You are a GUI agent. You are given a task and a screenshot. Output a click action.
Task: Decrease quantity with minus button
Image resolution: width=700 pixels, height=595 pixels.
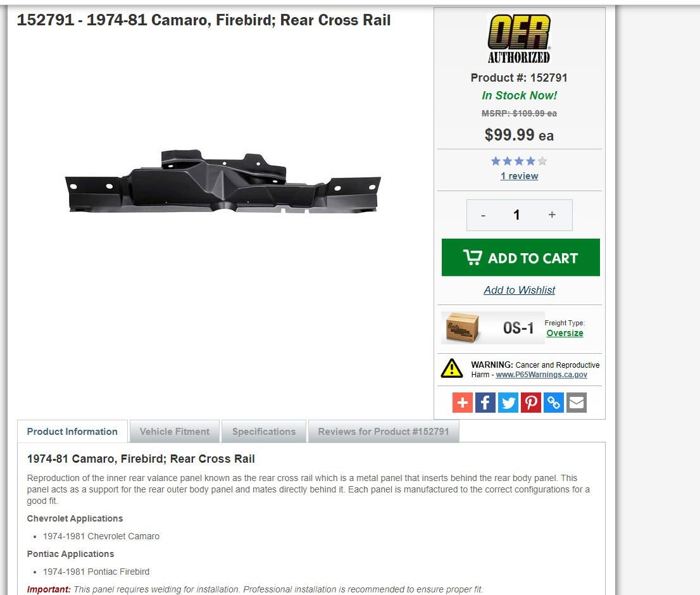pos(483,215)
